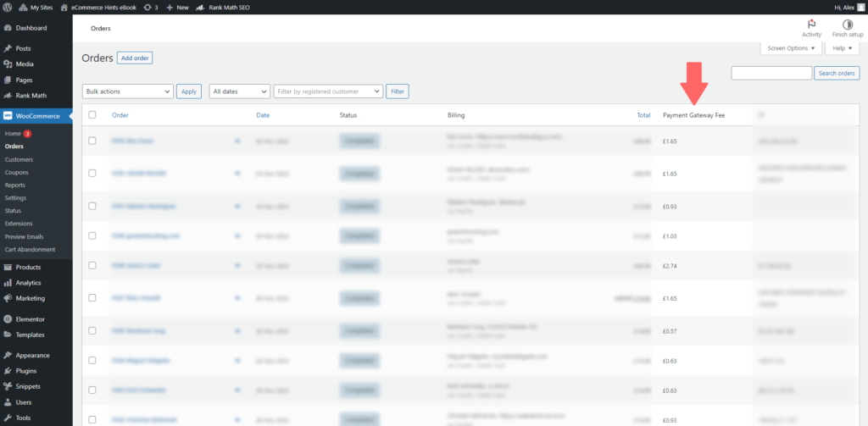Open the New content menu
Image resolution: width=868 pixels, height=426 pixels.
[177, 7]
